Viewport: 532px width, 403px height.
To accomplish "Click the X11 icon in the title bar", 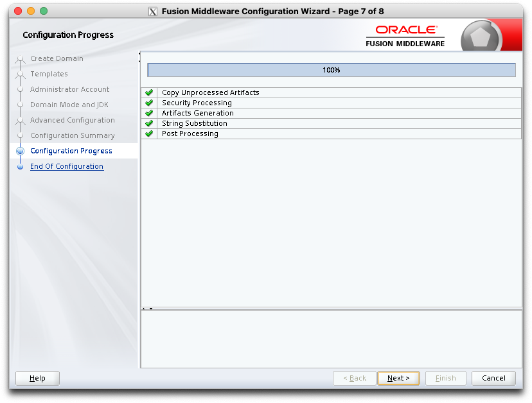I will pyautogui.click(x=153, y=12).
